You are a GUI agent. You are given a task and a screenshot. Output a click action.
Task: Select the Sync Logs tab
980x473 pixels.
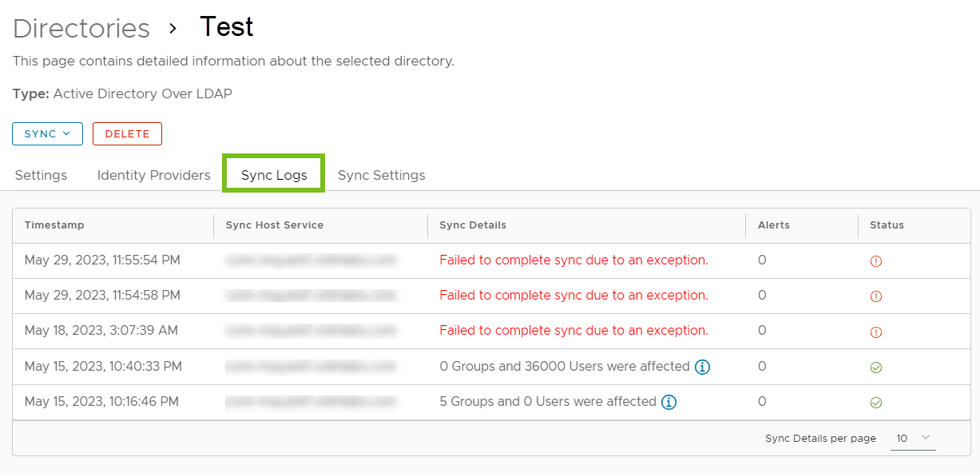[274, 175]
